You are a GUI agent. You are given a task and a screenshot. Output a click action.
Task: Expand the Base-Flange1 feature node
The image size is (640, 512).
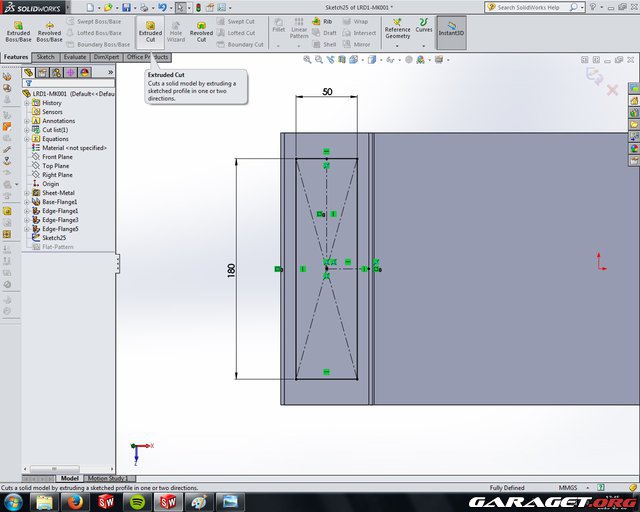26,202
